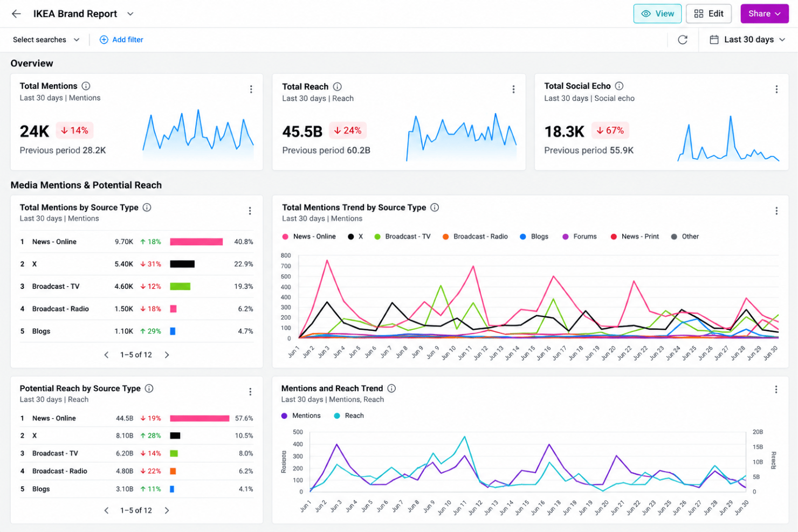798x532 pixels.
Task: Click the 67% decrease badge
Action: tap(610, 130)
